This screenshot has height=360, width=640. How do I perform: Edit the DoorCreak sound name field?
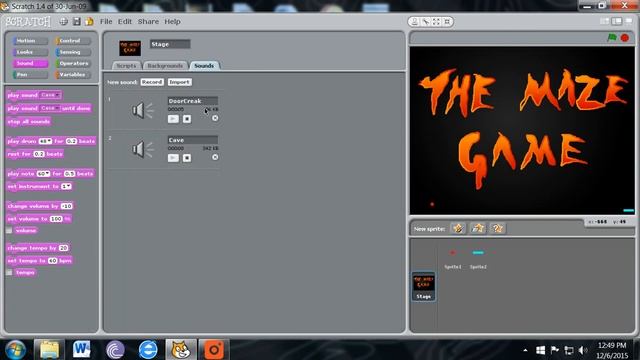click(193, 101)
